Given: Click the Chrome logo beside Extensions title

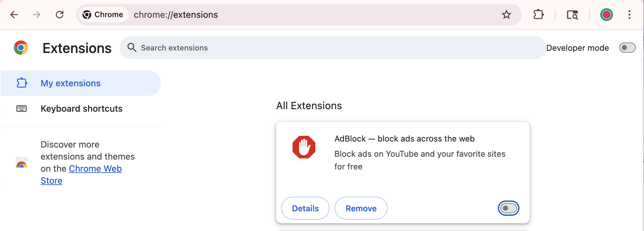Looking at the screenshot, I should pos(21,48).
